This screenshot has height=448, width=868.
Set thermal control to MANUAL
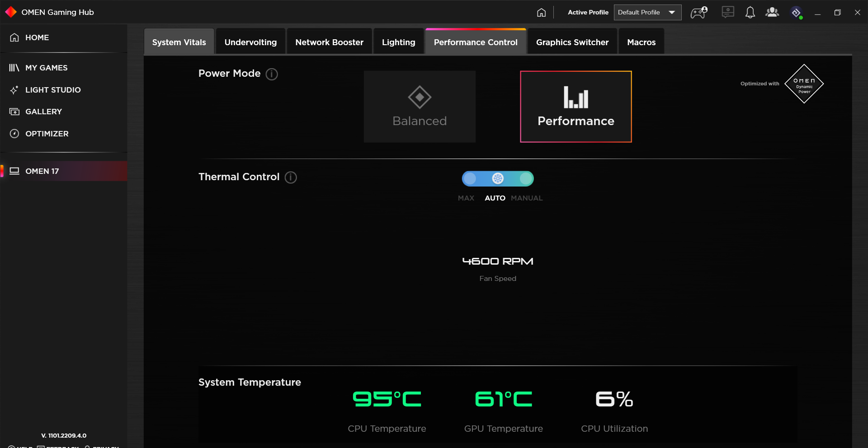(527, 198)
